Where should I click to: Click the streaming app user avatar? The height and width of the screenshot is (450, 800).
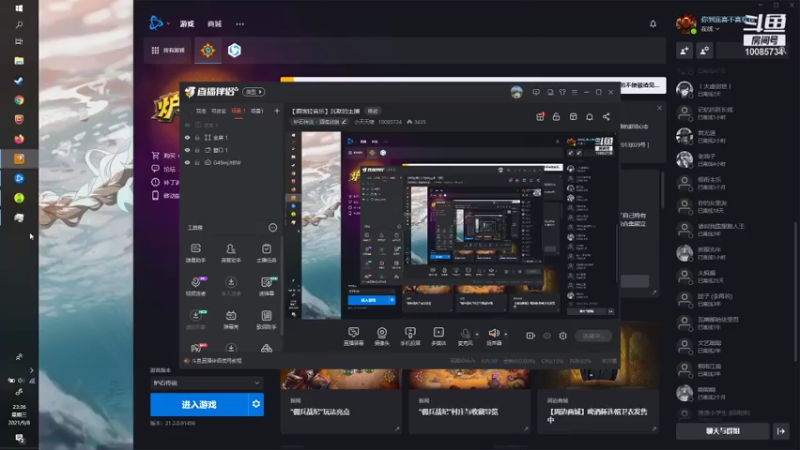click(517, 92)
